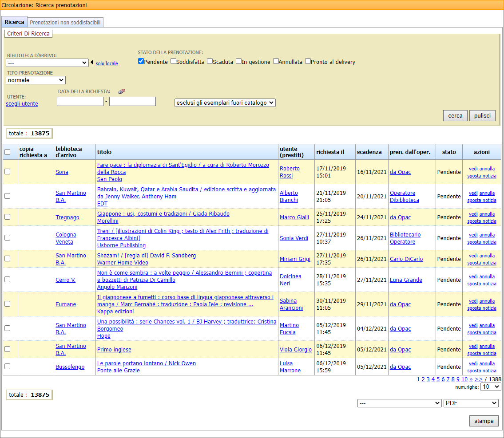Screen dimensions: 504x438
Task: Click the black arrow beside solo locale
Action: tap(92, 63)
